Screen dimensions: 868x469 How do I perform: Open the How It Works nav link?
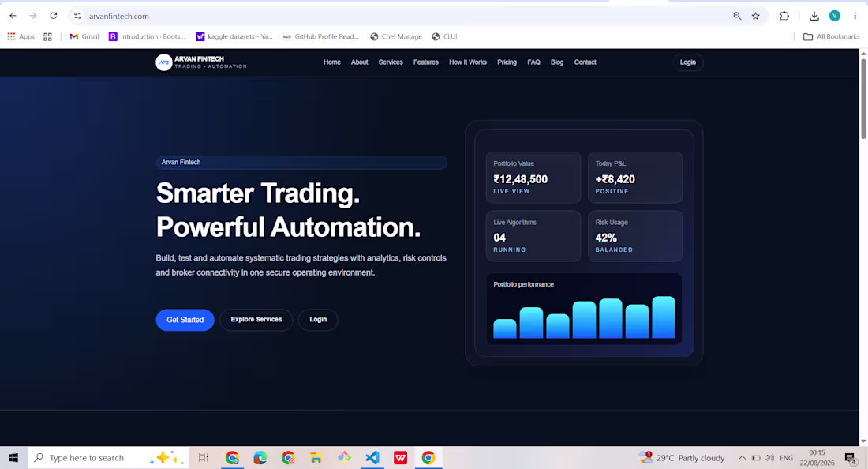[x=468, y=62]
